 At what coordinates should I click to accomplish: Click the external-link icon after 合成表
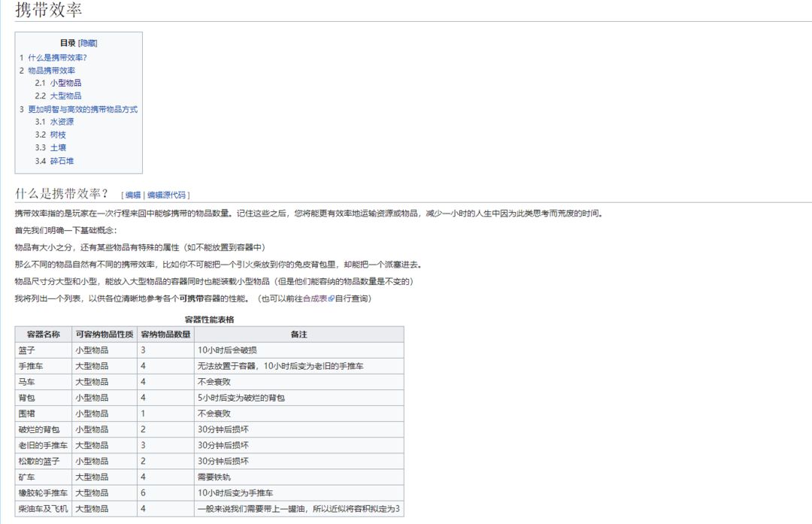331,298
